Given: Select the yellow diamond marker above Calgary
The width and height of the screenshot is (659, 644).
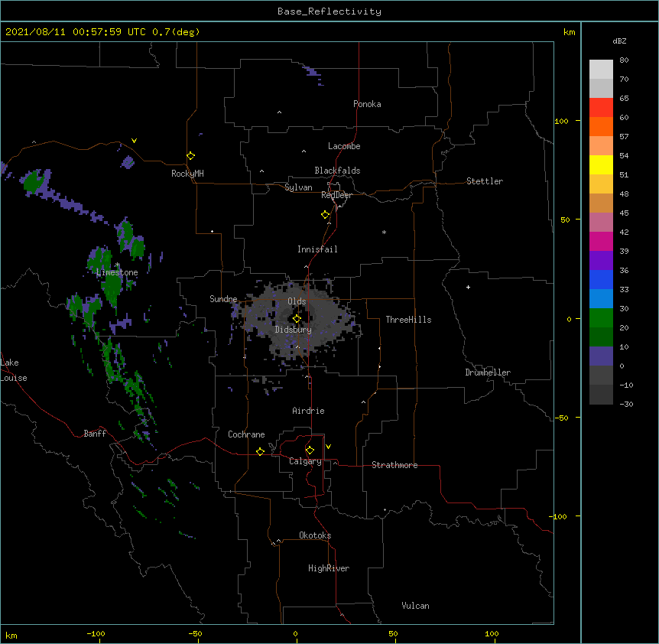Looking at the screenshot, I should coord(310,450).
